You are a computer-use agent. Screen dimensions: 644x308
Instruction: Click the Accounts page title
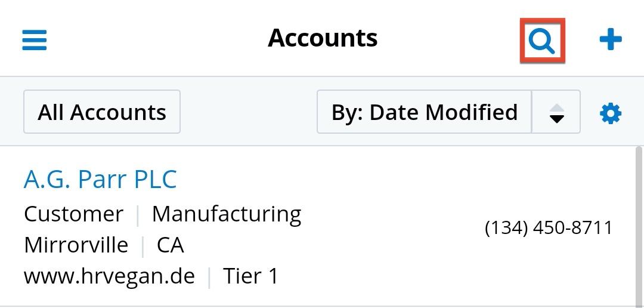point(323,38)
